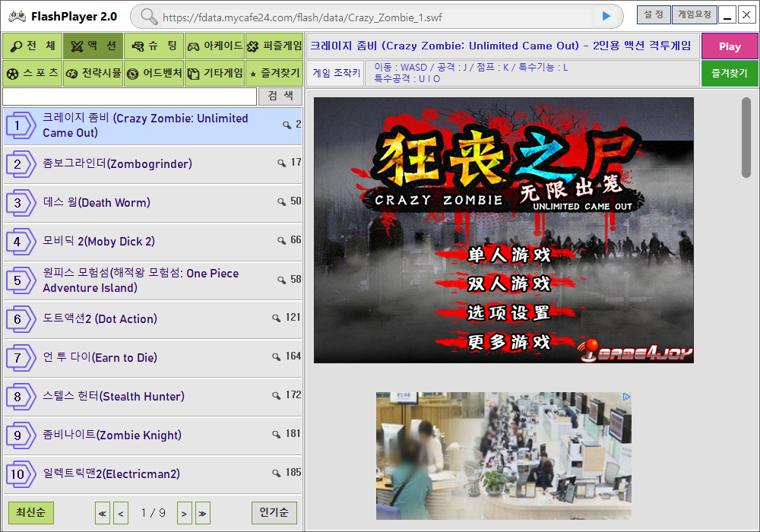Select the 어드벤처 adventure category tab

[154, 73]
